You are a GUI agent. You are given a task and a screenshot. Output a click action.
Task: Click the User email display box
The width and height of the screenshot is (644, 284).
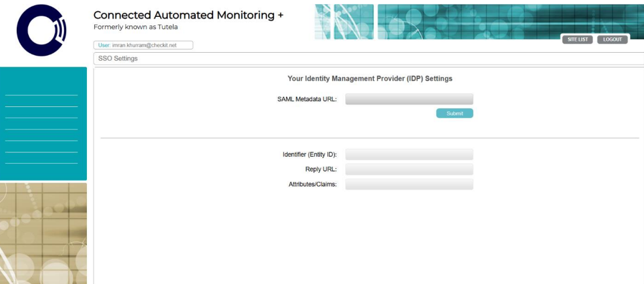[143, 45]
